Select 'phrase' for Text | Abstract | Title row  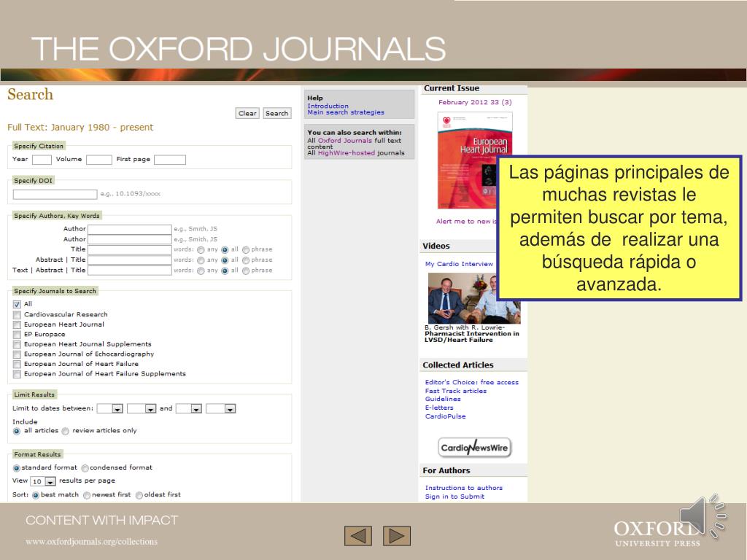coord(246,271)
